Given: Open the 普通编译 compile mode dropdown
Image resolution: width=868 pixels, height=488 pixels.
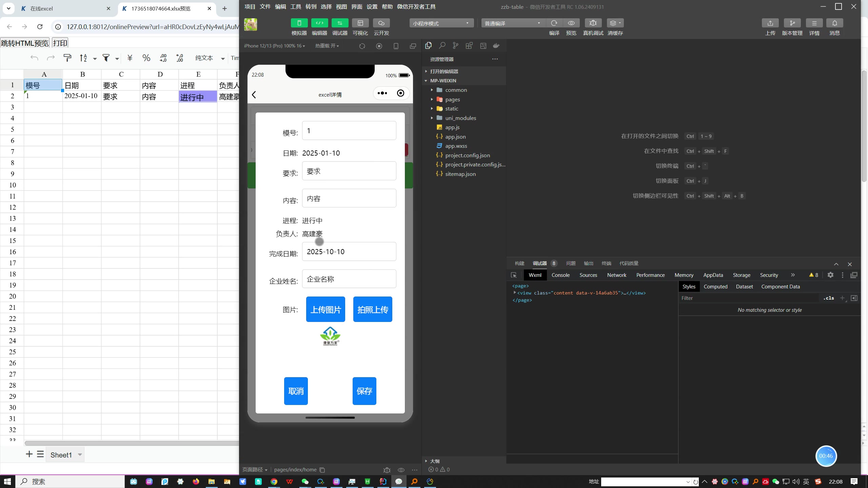Looking at the screenshot, I should [x=513, y=23].
